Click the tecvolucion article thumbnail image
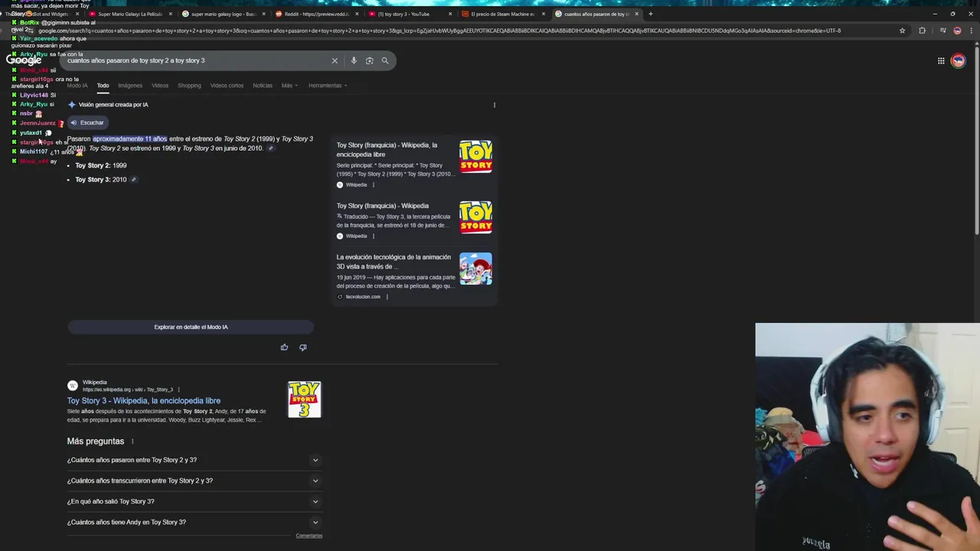Image resolution: width=980 pixels, height=551 pixels. point(475,269)
